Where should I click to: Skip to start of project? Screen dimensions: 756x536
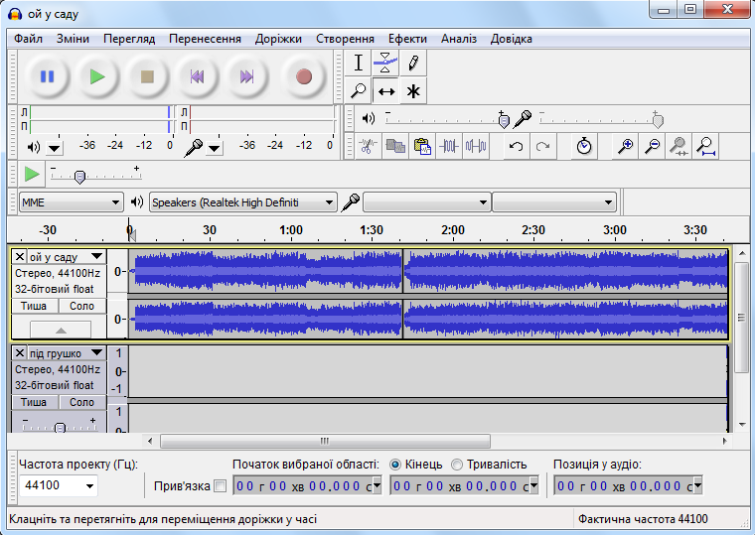(x=198, y=76)
